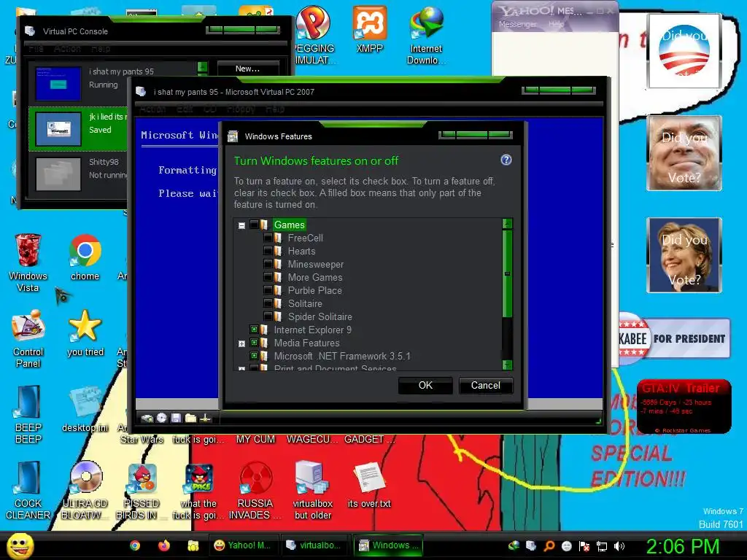The width and height of the screenshot is (747, 560).
Task: Uncheck the Microsoft .NET Framework 3.5.1 checkbox
Action: (255, 355)
